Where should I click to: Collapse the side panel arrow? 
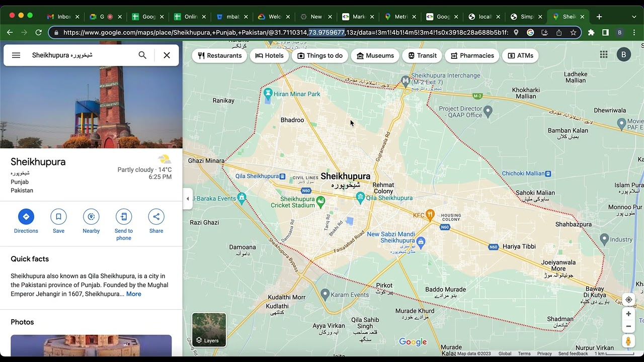pos(188,199)
